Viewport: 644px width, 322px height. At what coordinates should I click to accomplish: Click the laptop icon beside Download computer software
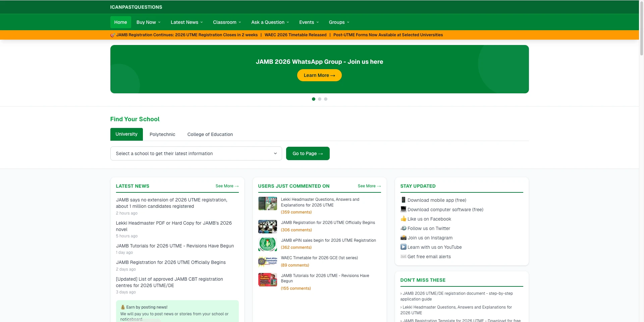click(x=403, y=210)
